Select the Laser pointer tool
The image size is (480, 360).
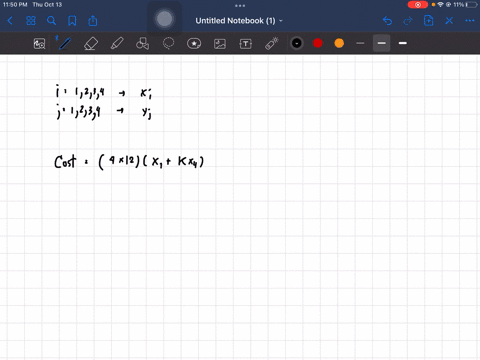272,44
